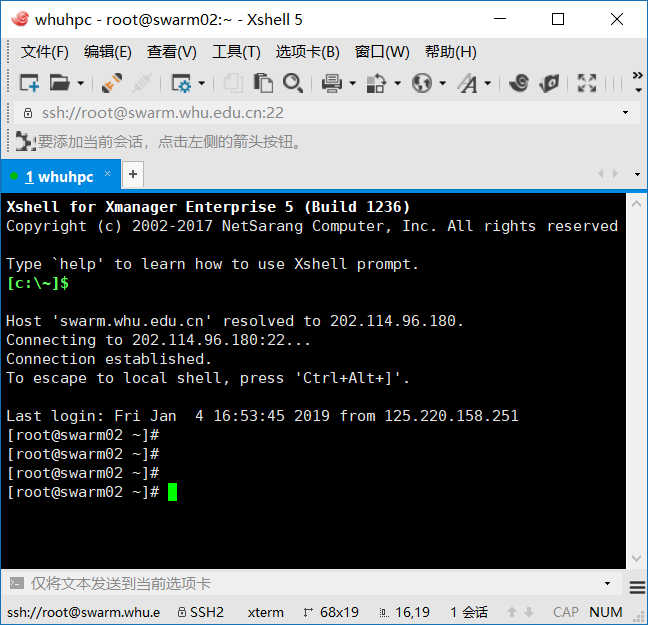Show more toolbar buttons via overflow chevron
Screen dimensions: 648x625
637,76
